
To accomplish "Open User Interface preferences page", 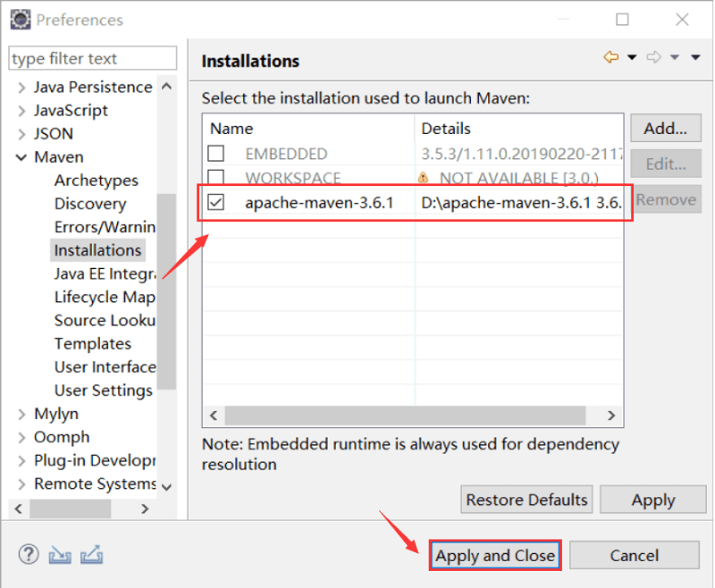I will pos(105,367).
